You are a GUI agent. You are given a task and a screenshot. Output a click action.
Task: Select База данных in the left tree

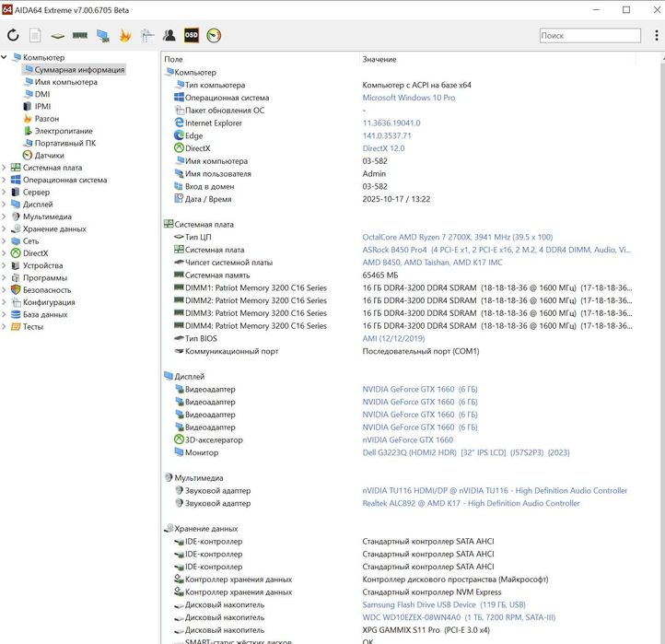pos(45,314)
